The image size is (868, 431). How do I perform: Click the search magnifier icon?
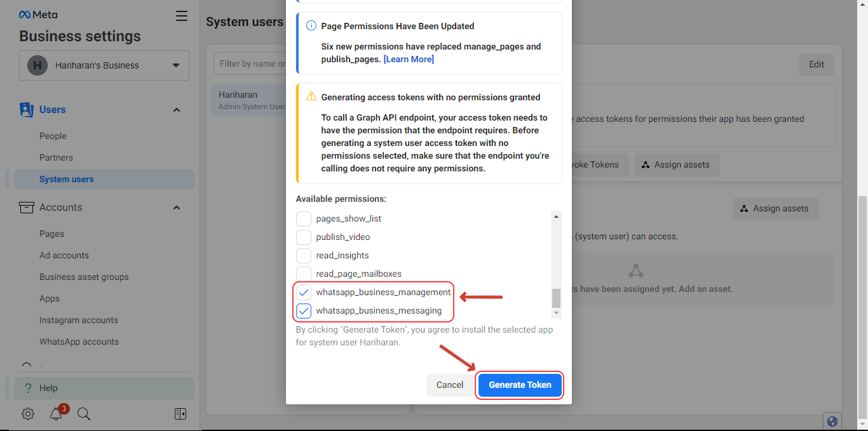pyautogui.click(x=84, y=414)
